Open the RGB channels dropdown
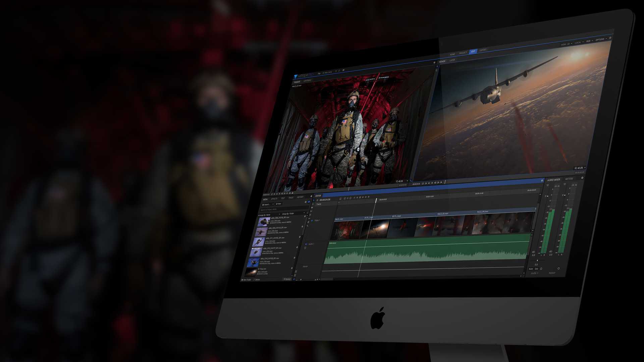Screen dimensions: 644x362 (x=589, y=41)
